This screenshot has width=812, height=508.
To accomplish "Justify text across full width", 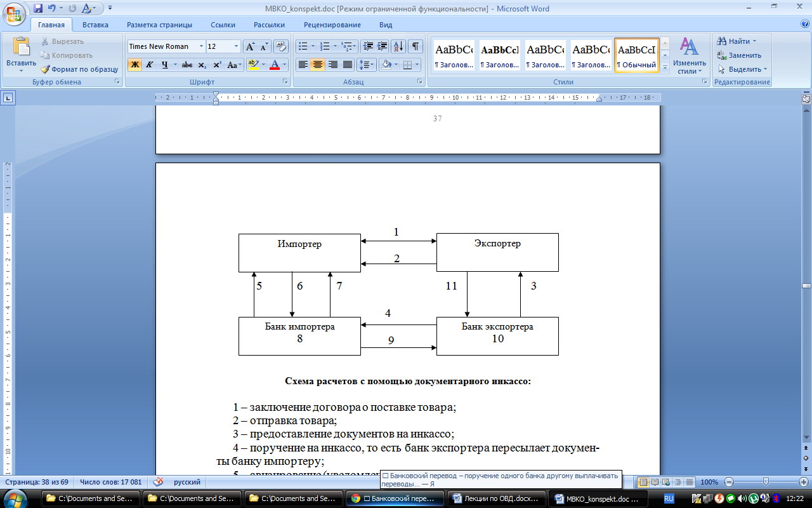I will 348,65.
